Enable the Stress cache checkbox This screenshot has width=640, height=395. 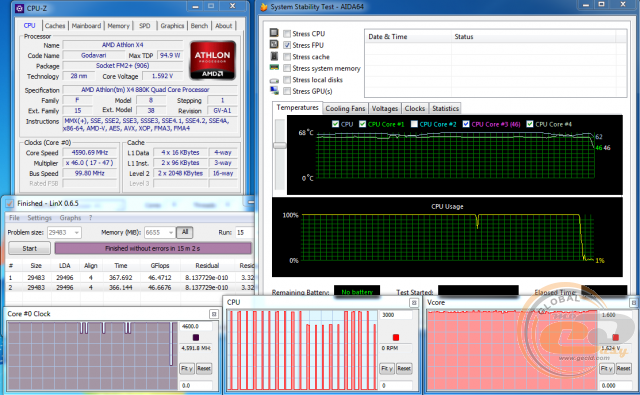point(287,57)
